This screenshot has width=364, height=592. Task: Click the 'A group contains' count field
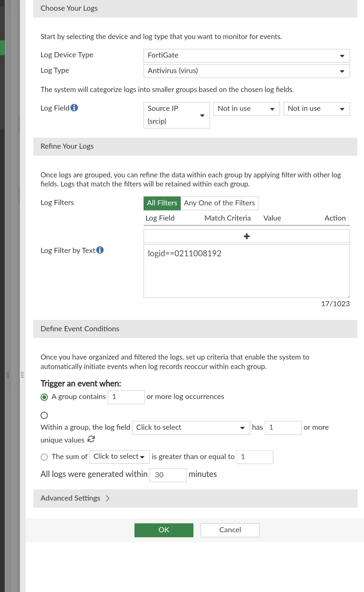[126, 397]
